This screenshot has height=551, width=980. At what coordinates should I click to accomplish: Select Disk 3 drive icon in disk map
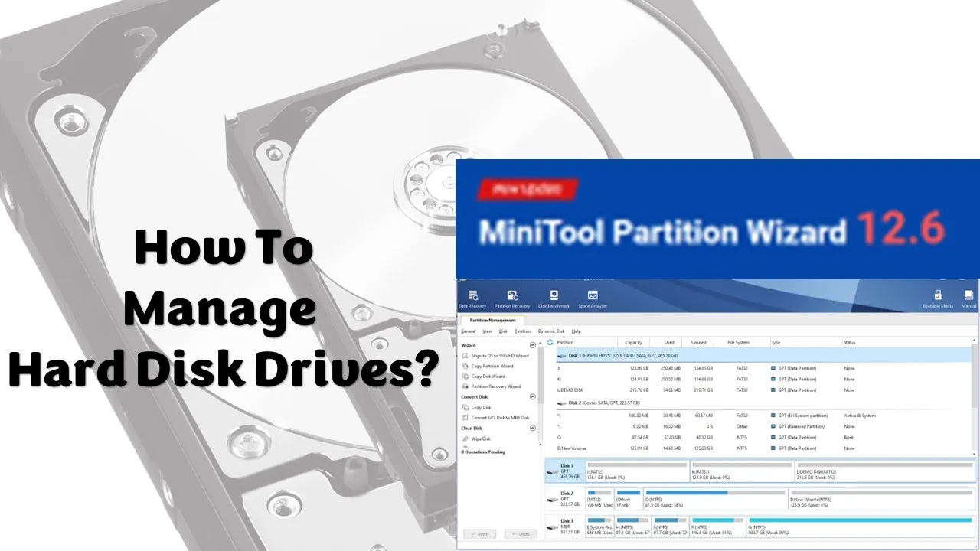[x=551, y=527]
